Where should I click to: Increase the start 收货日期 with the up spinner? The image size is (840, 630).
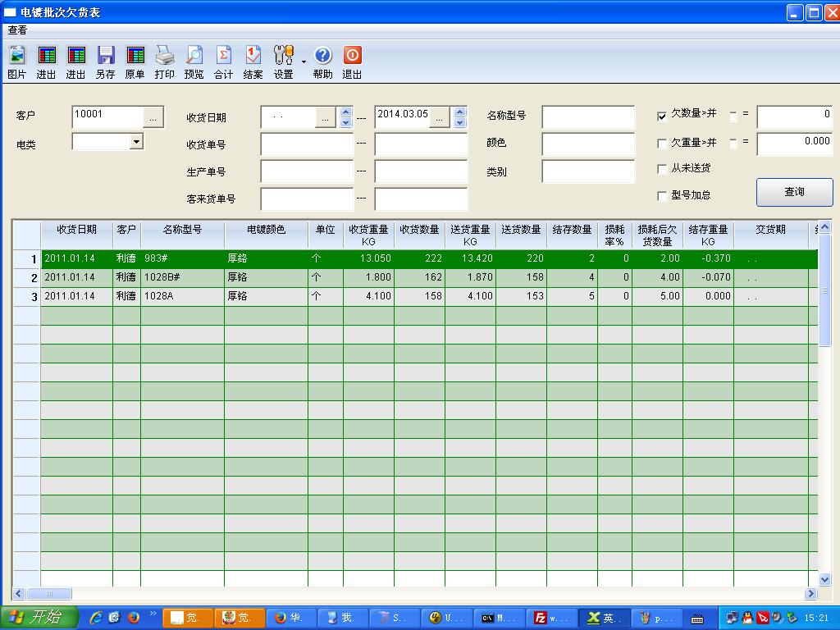346,112
